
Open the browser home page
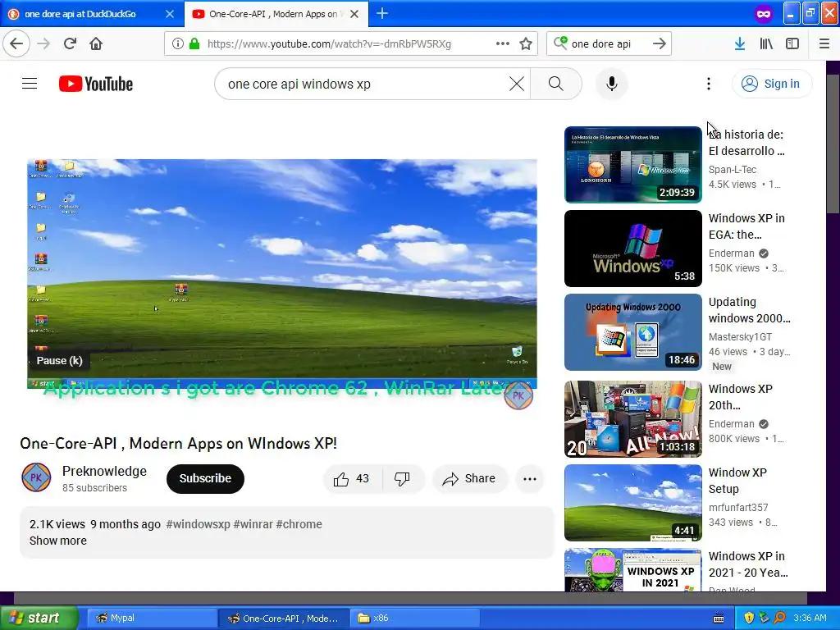click(96, 44)
